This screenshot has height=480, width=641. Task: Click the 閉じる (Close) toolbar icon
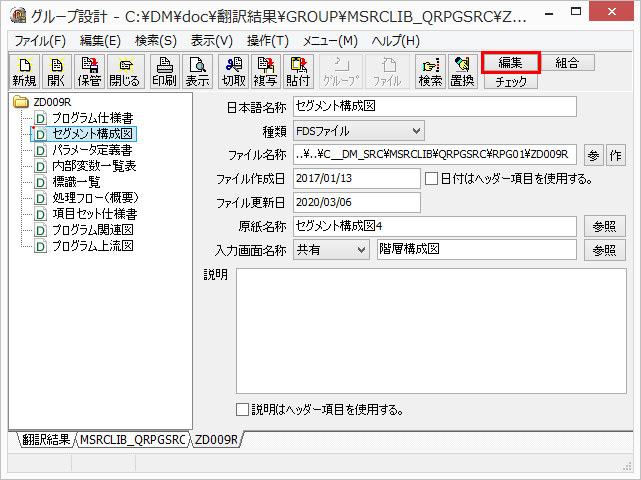pyautogui.click(x=125, y=72)
